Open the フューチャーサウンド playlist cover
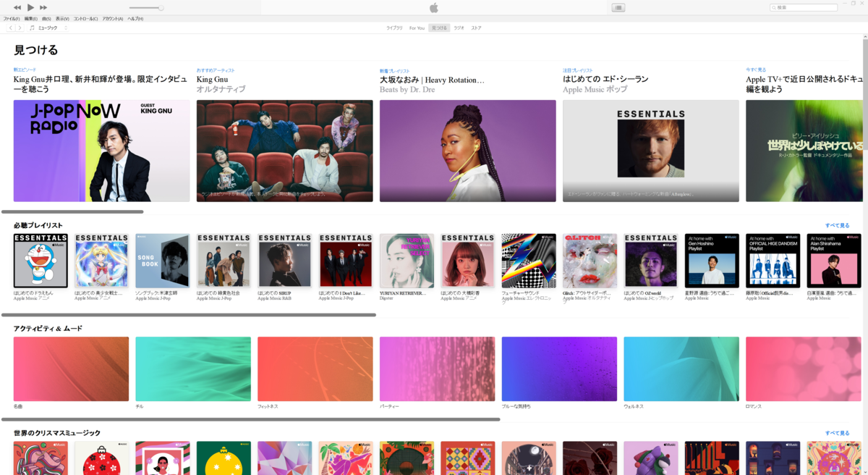The width and height of the screenshot is (868, 475). (529, 261)
